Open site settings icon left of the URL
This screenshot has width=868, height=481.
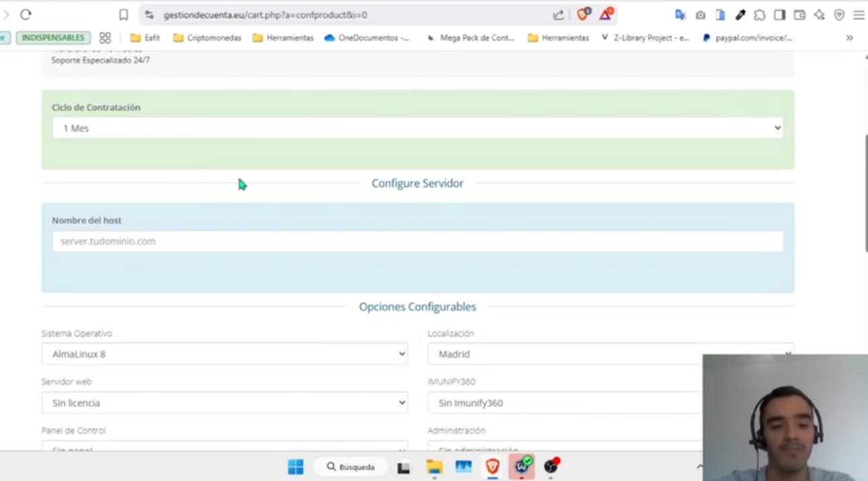tap(149, 15)
